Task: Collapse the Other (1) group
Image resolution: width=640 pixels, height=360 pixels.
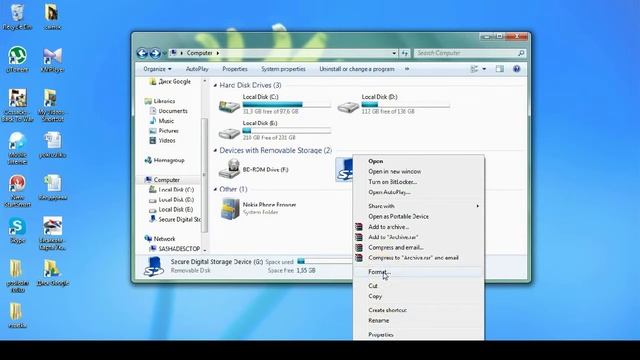Action: tap(215, 189)
